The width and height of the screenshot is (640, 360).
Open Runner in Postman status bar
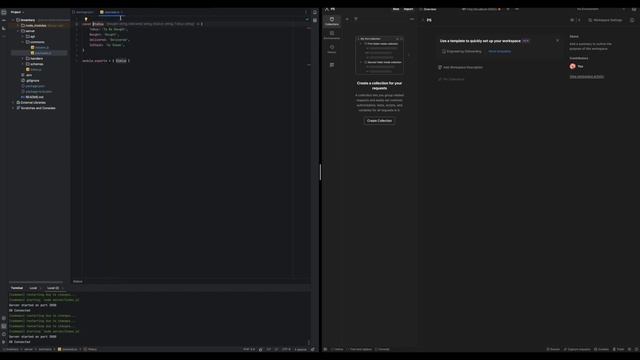(553, 349)
